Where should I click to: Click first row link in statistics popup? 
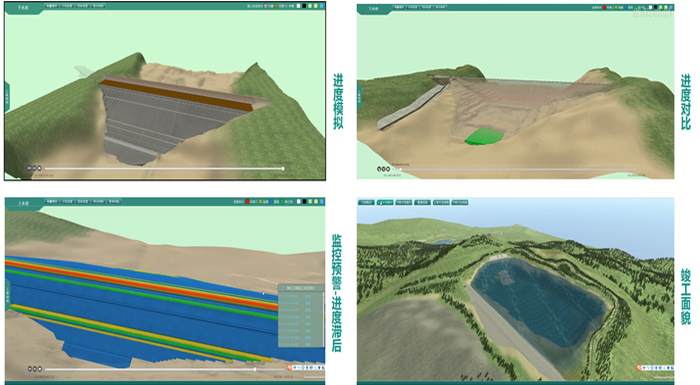click(x=308, y=296)
